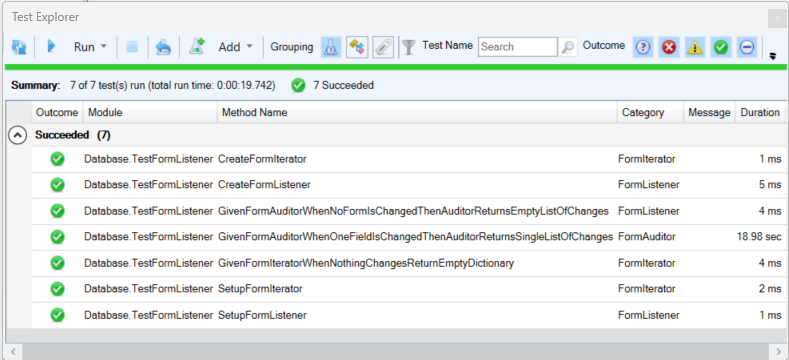789x360 pixels.
Task: Open the toolbar overflow options arrow
Action: point(773,56)
